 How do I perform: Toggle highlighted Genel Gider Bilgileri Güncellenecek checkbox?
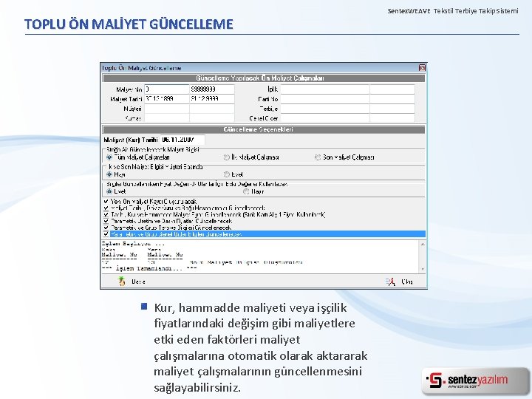click(x=106, y=234)
